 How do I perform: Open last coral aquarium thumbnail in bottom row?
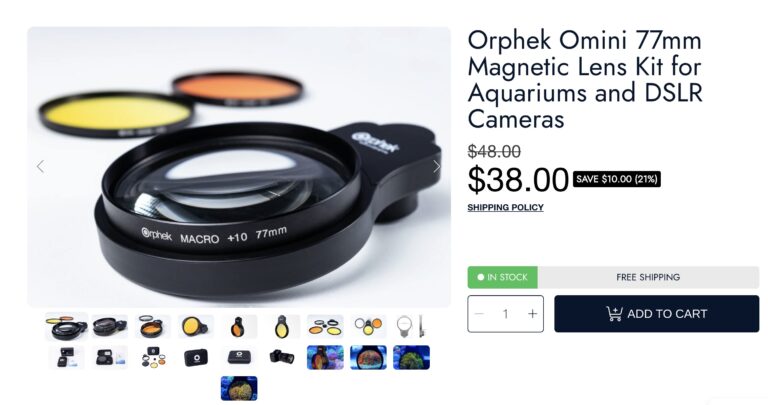239,388
